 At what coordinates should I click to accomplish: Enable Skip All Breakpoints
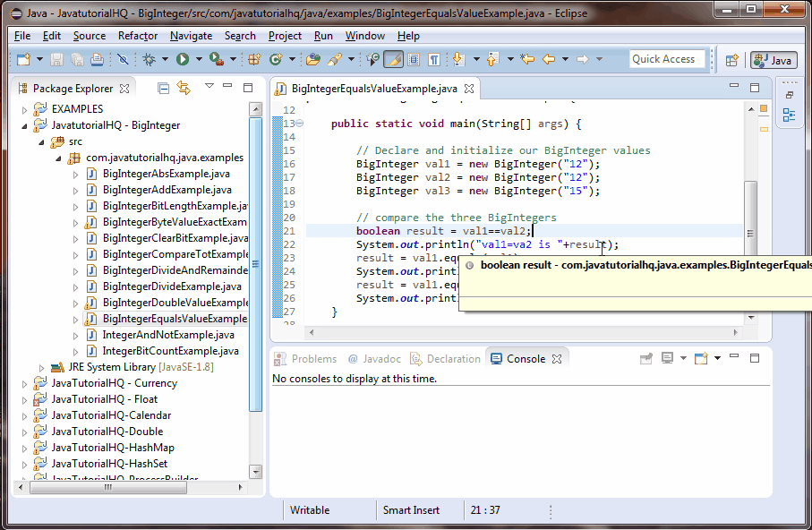point(123,58)
